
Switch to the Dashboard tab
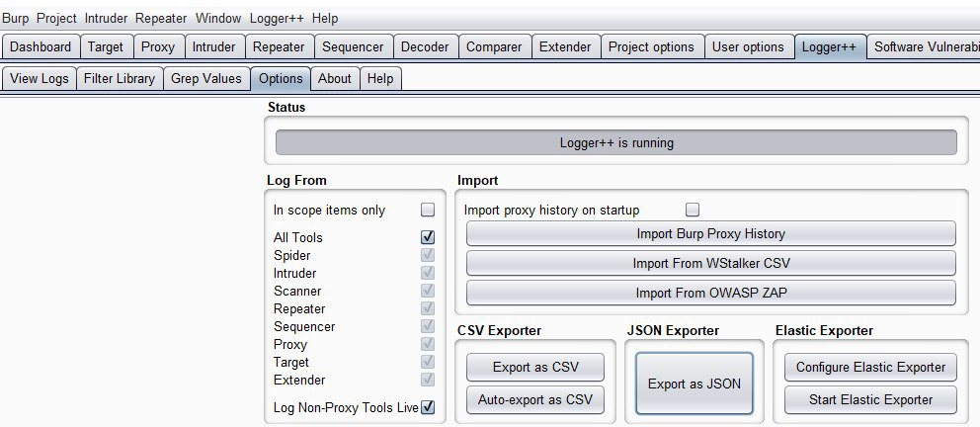(41, 46)
